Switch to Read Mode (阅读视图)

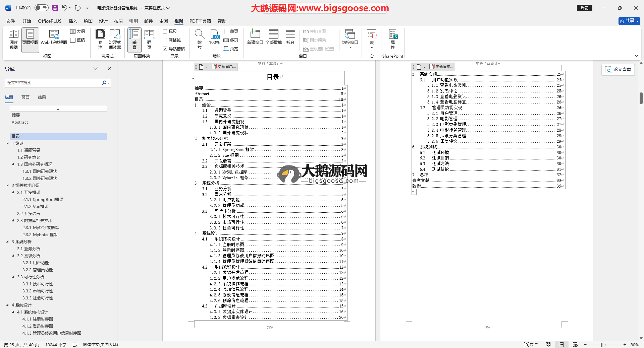[14, 40]
